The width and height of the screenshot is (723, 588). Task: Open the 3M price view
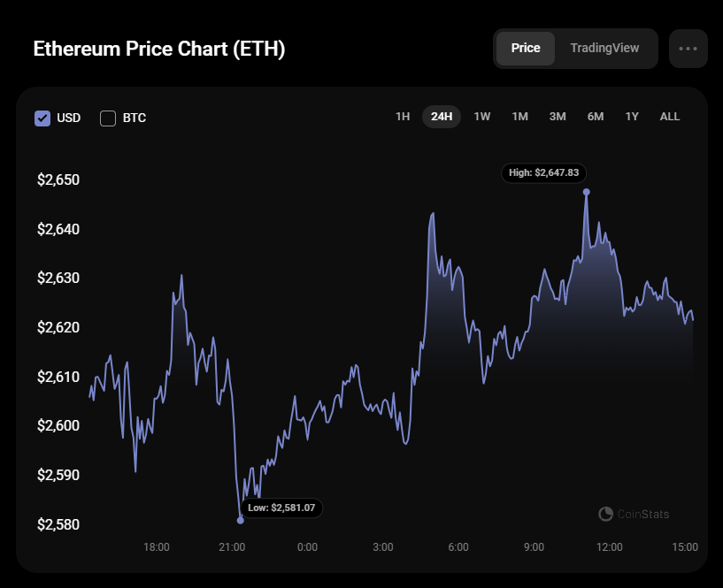558,116
